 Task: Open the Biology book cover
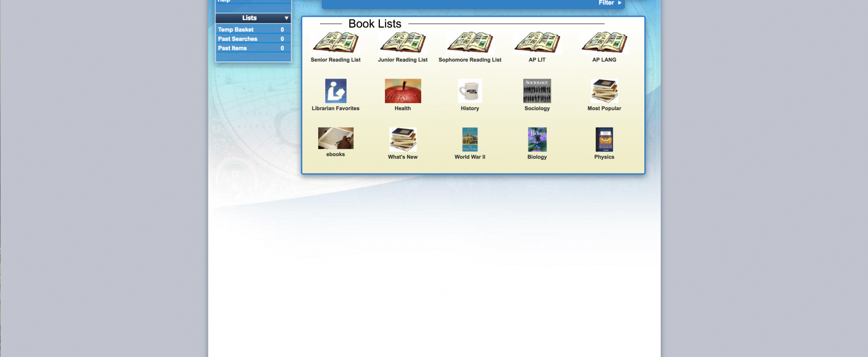(537, 139)
